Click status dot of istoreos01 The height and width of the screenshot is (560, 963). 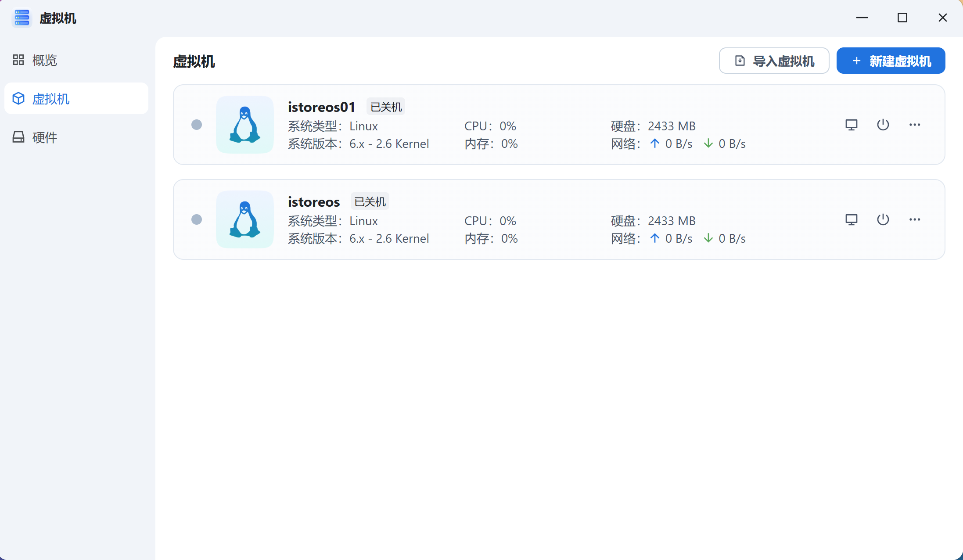pos(197,125)
